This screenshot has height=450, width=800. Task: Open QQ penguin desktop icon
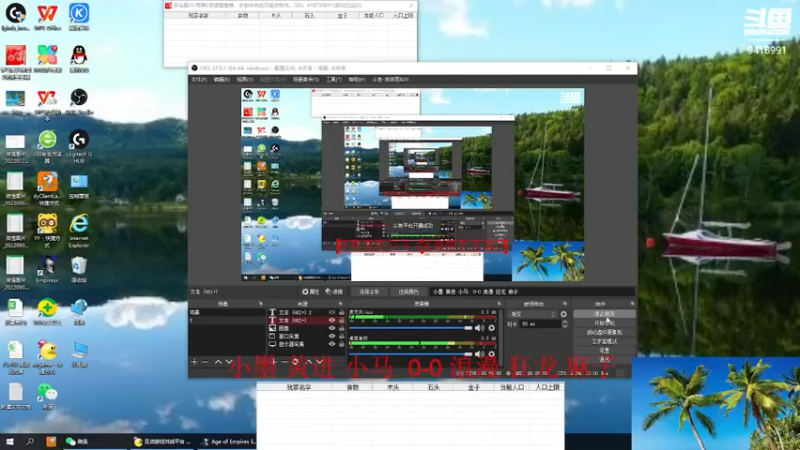pyautogui.click(x=79, y=59)
